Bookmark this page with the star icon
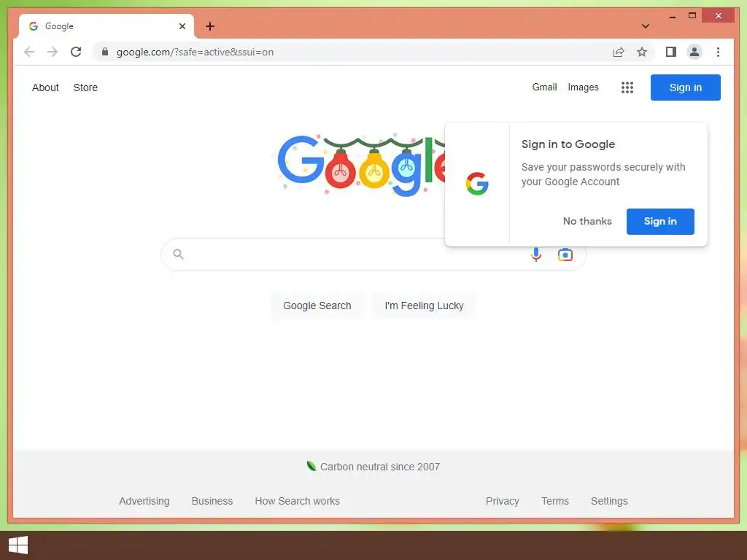This screenshot has height=560, width=747. click(x=642, y=52)
